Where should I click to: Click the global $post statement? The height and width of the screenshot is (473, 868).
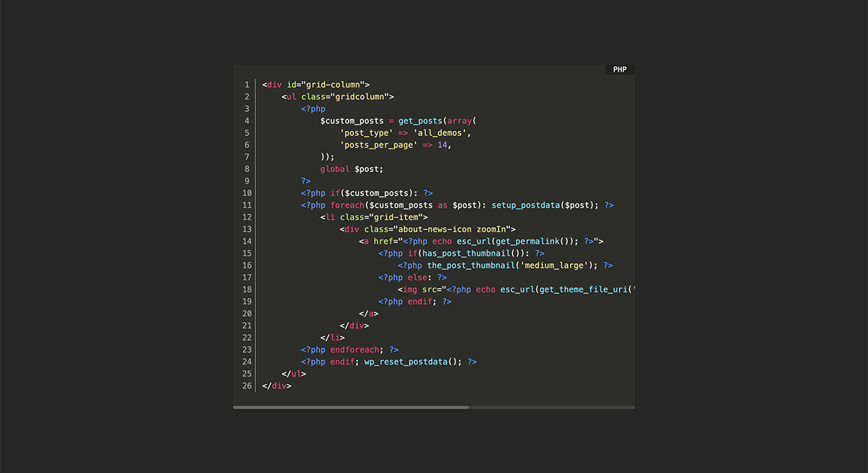(352, 169)
